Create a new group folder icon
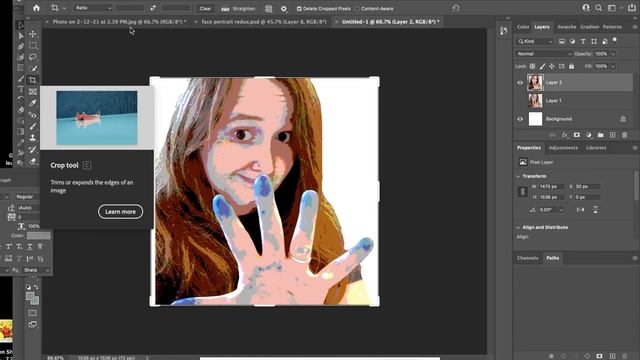Screen dimensions: 640x360 (600, 135)
